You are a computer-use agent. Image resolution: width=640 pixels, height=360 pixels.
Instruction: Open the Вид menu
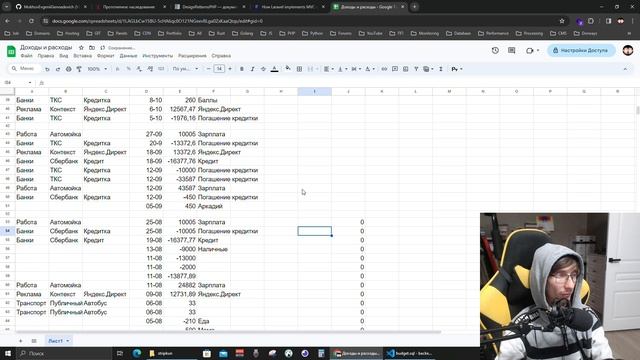pos(64,56)
